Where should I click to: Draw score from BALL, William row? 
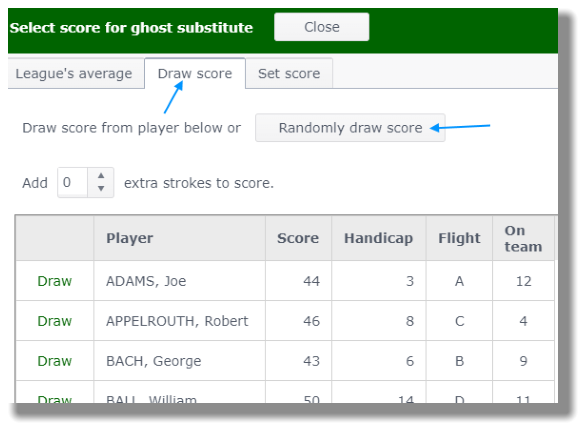[55, 399]
